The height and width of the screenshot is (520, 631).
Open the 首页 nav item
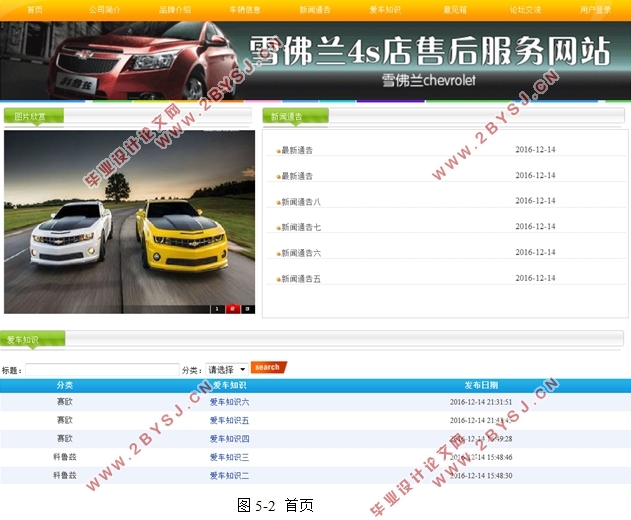(35, 10)
